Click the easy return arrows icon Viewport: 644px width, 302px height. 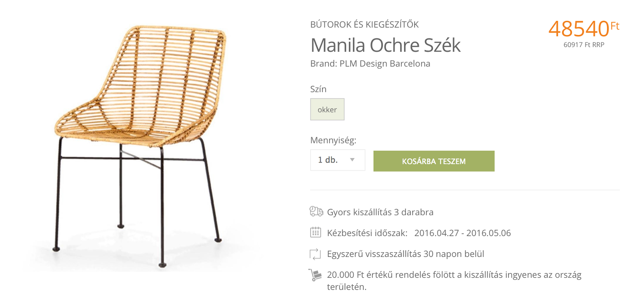coord(315,254)
